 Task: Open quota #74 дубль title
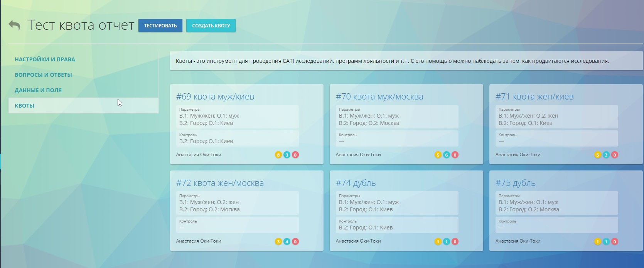pyautogui.click(x=356, y=183)
